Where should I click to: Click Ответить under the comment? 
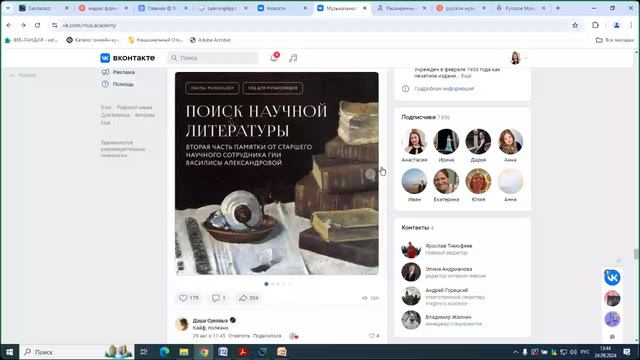239,336
